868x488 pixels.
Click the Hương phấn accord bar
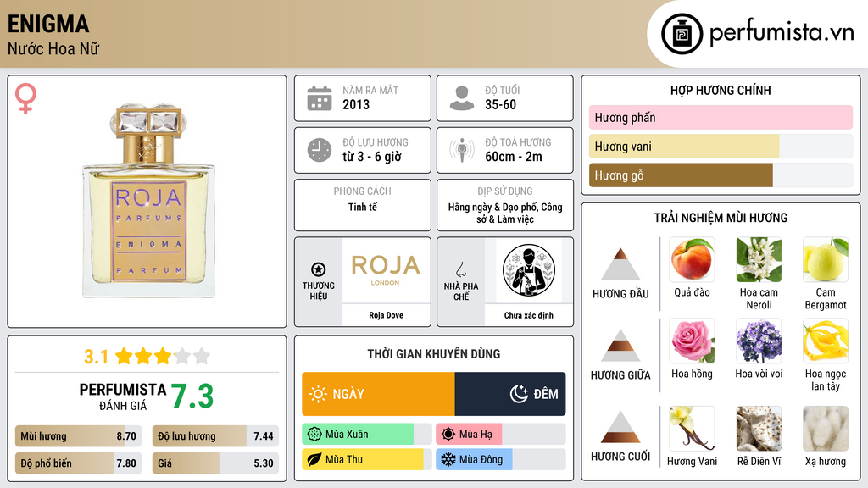[x=721, y=117]
